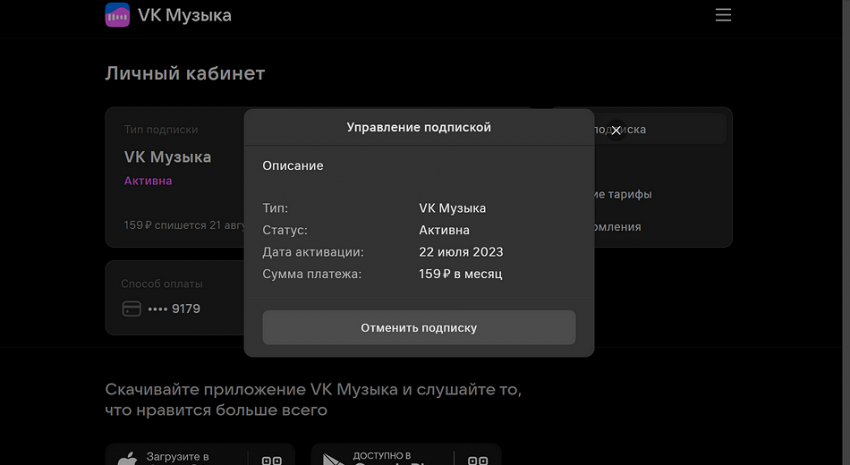Click the 22 июля 2023 activation date
Image resolution: width=850 pixels, height=465 pixels.
tap(461, 252)
